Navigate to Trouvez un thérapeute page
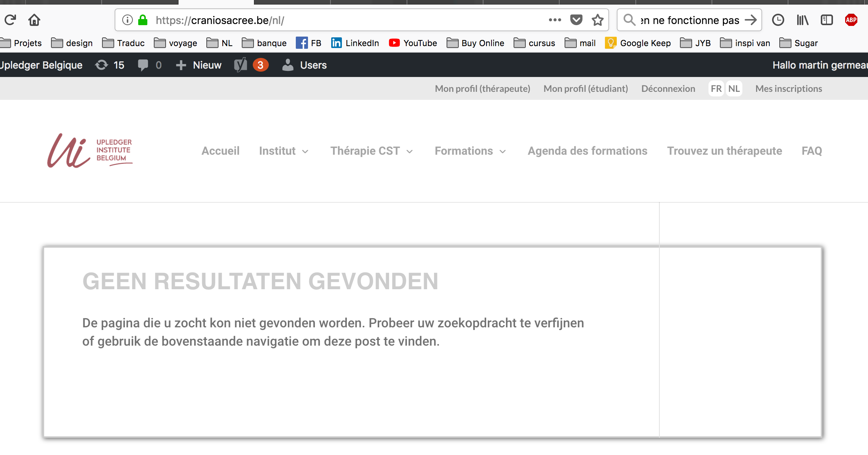868x455 pixels. [x=724, y=151]
